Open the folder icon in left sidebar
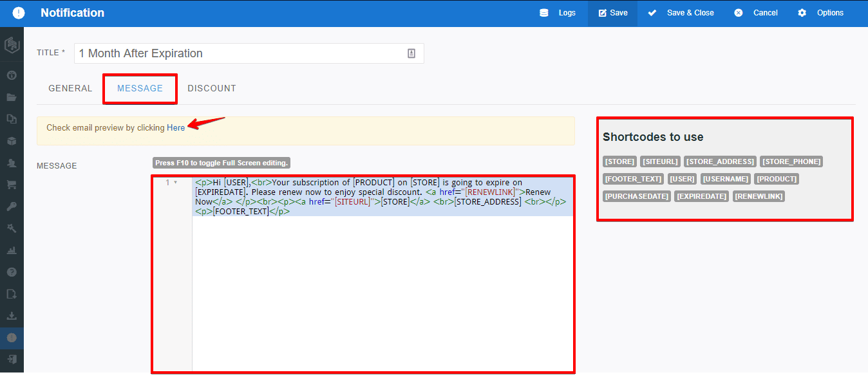This screenshot has width=868, height=377. [x=11, y=97]
